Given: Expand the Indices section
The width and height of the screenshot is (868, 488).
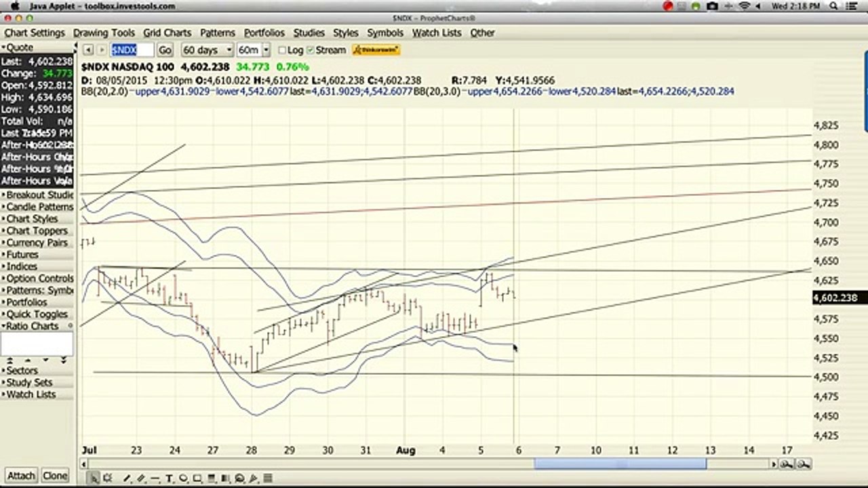Looking at the screenshot, I should pos(37,266).
